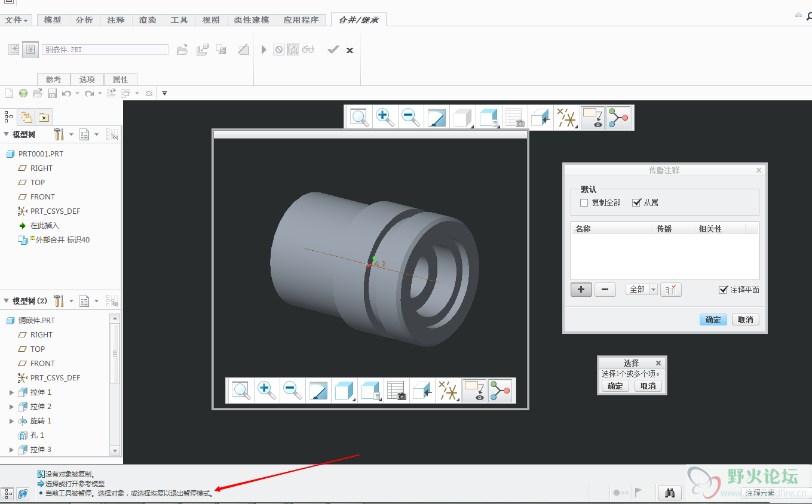Viewport: 812px width, 504px height.
Task: Expand the 拉伸 1 feature
Action: [11, 392]
